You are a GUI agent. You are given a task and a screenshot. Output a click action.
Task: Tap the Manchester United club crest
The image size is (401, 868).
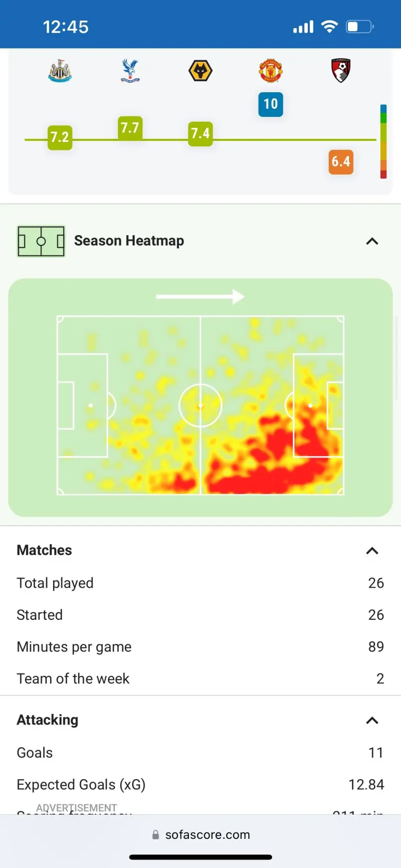pos(271,71)
